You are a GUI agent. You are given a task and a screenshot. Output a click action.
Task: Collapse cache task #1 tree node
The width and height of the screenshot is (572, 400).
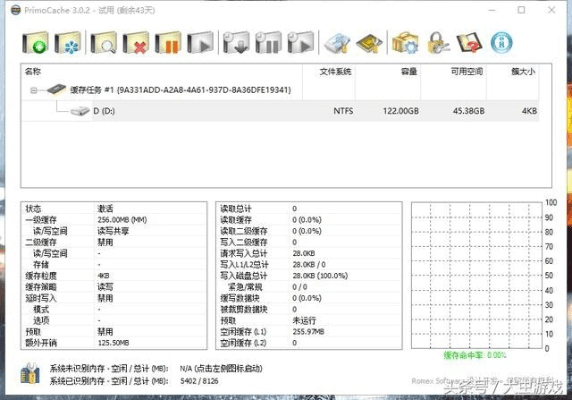(x=34, y=90)
